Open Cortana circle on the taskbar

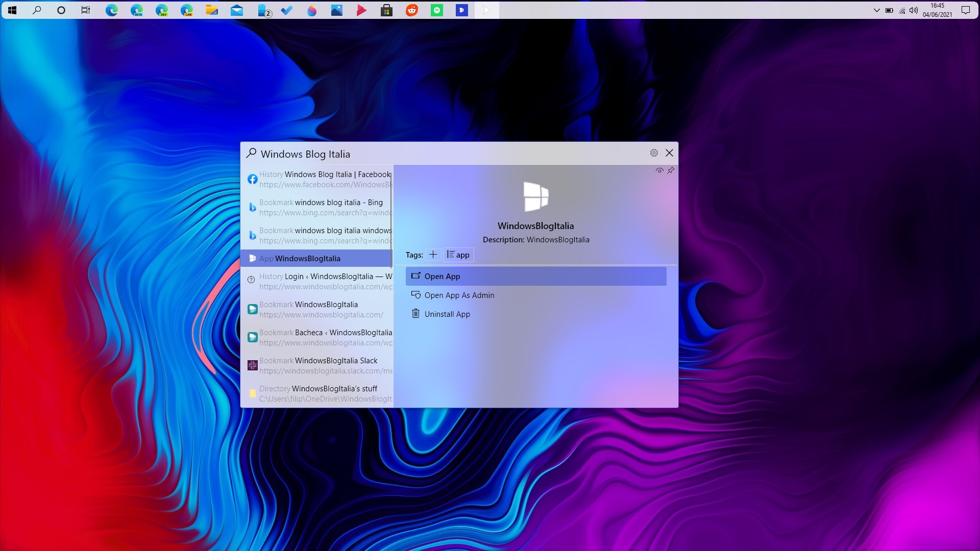(61, 10)
